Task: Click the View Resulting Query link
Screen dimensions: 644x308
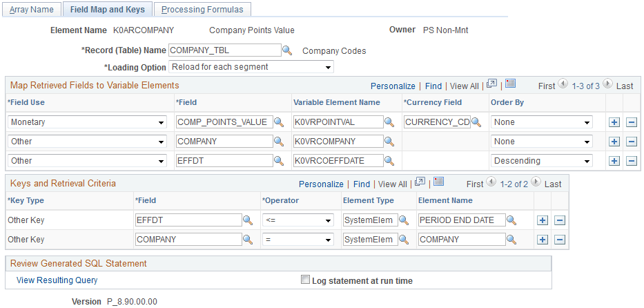Action: [57, 280]
